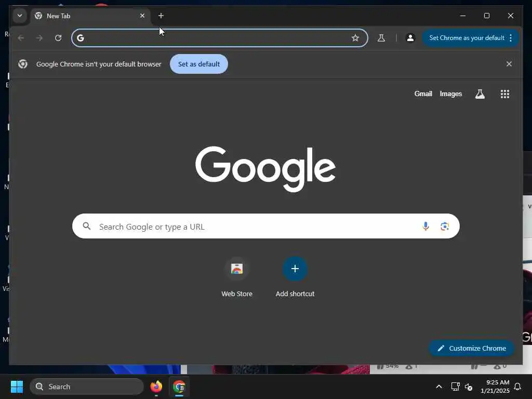
Task: Open Firefox from the taskbar
Action: coord(156,387)
